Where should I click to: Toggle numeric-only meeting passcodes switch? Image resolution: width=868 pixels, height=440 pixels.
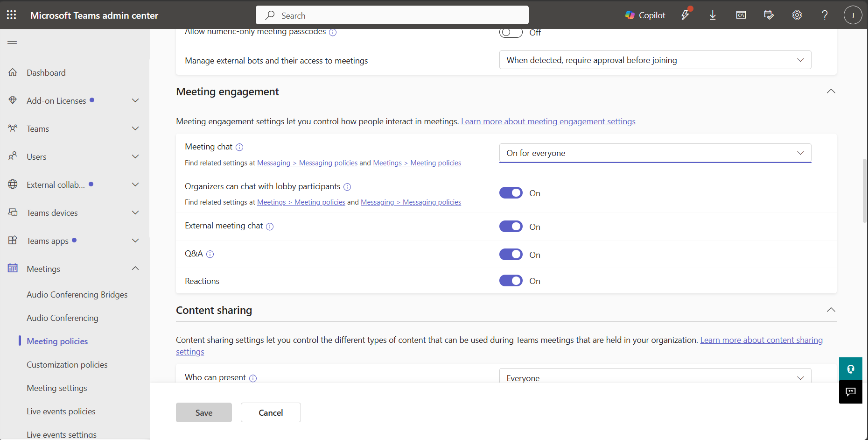511,32
